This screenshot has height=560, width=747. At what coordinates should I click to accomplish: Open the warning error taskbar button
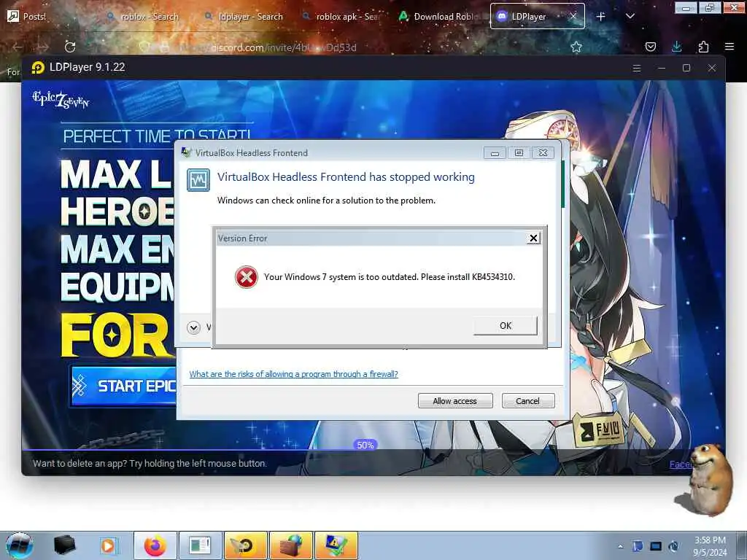coord(336,545)
